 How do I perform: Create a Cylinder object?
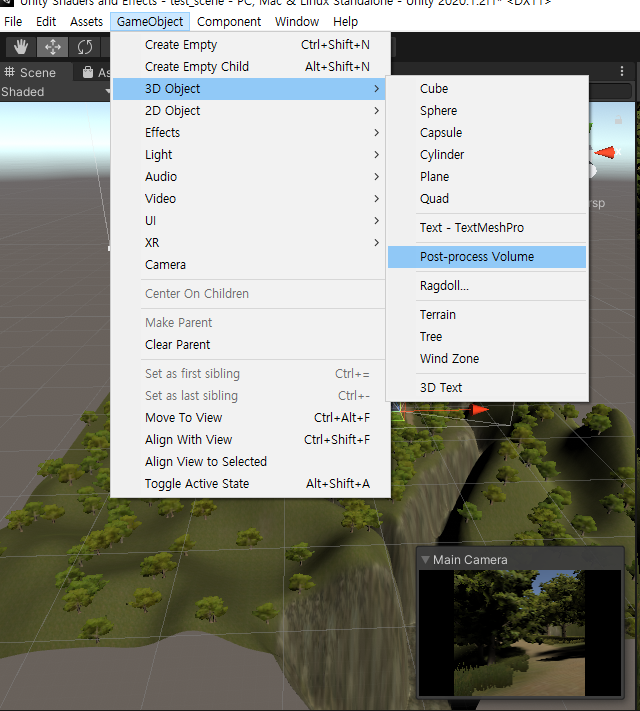pyautogui.click(x=487, y=155)
